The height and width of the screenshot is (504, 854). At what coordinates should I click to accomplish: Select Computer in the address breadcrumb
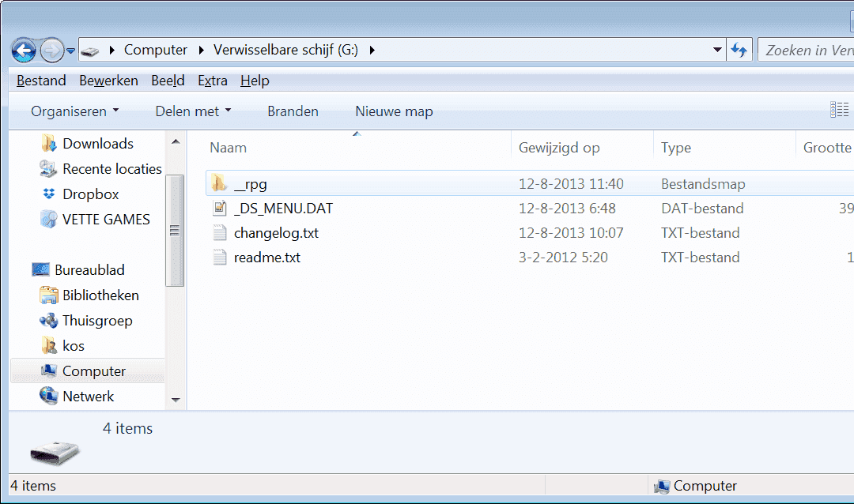[156, 50]
